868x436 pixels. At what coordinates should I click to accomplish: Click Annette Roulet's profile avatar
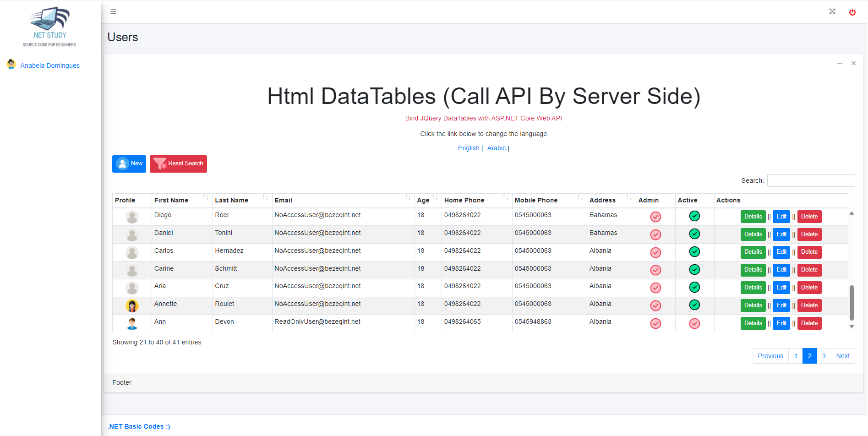click(132, 305)
